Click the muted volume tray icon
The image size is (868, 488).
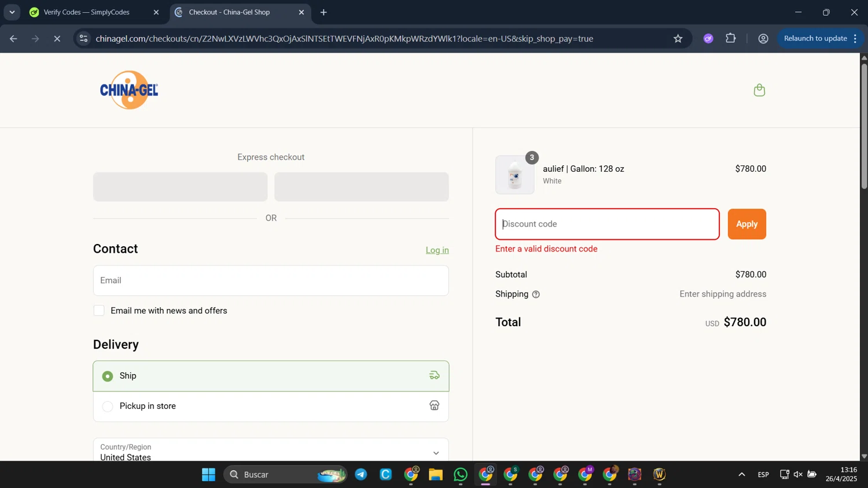798,475
